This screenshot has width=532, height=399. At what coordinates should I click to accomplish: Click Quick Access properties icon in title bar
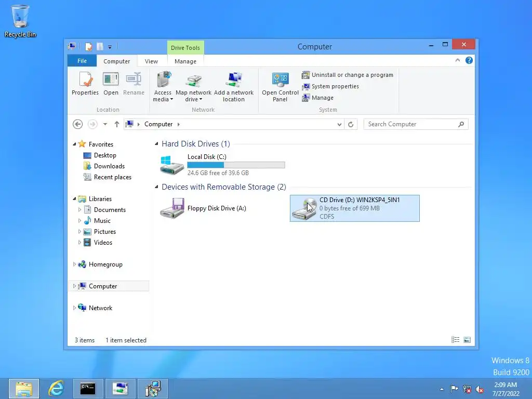point(88,46)
